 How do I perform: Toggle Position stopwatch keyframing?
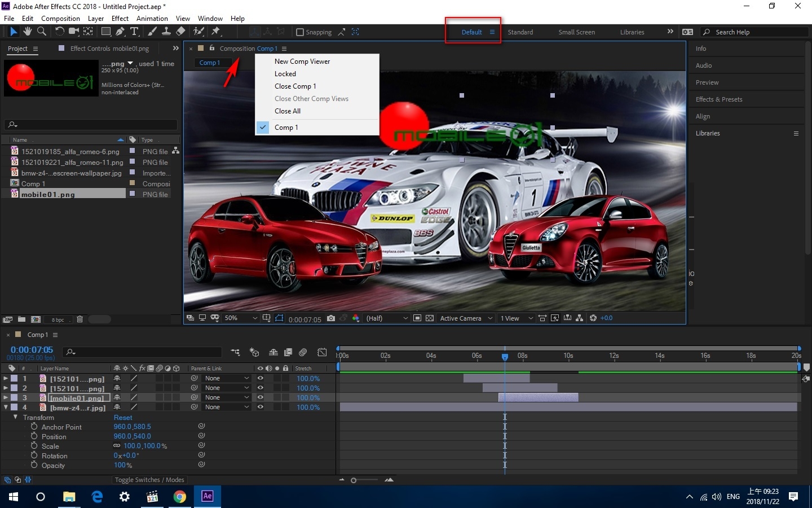click(x=34, y=436)
